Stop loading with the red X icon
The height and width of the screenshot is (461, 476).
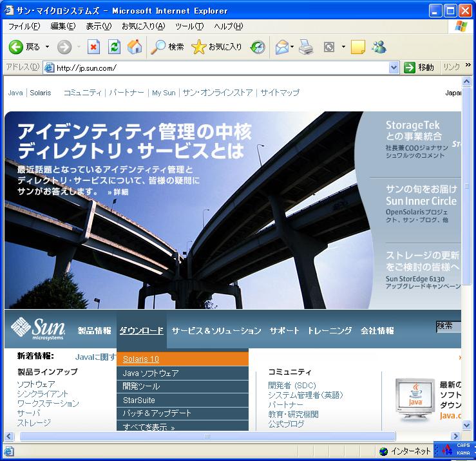93,47
